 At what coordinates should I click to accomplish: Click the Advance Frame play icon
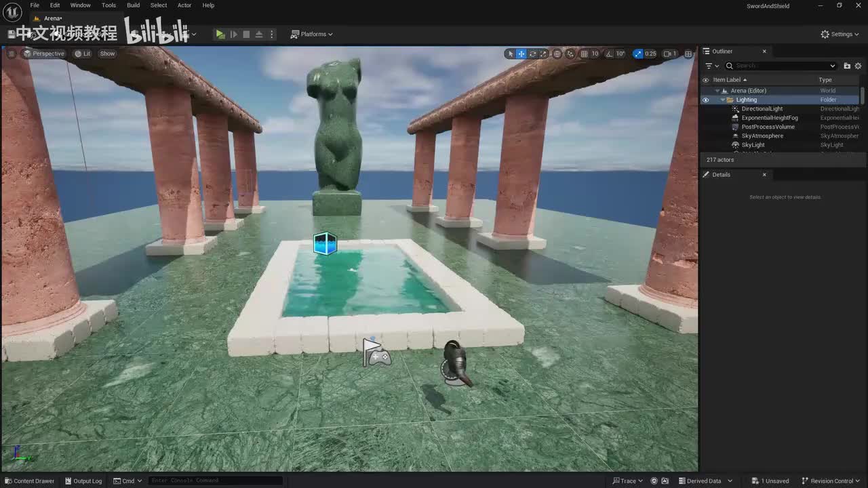pyautogui.click(x=234, y=34)
